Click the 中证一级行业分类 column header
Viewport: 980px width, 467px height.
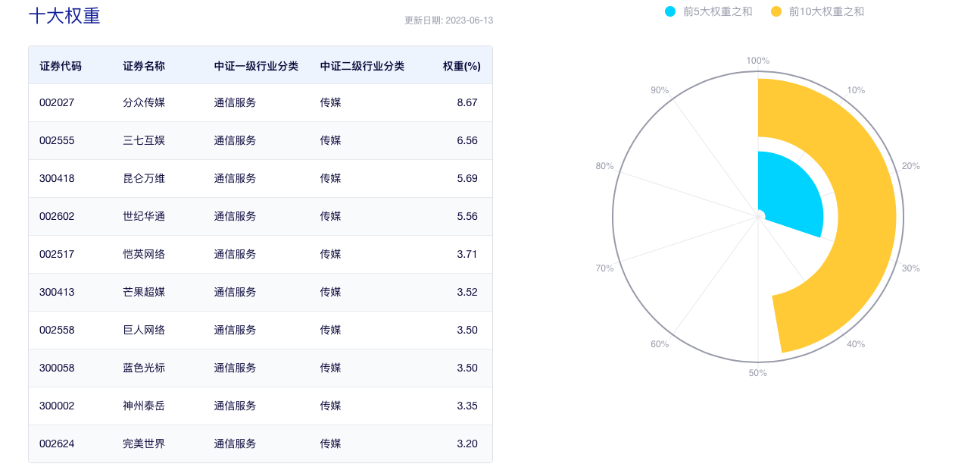(256, 66)
